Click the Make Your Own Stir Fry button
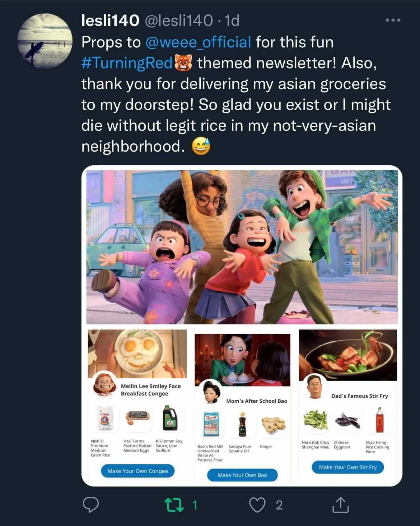The image size is (420, 526). [347, 467]
